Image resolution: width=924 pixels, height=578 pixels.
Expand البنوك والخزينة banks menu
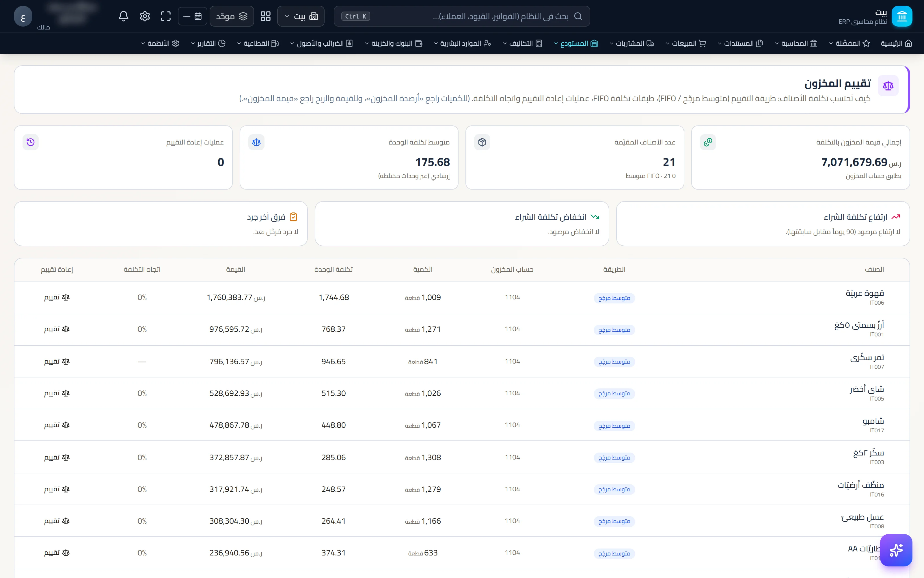point(394,43)
